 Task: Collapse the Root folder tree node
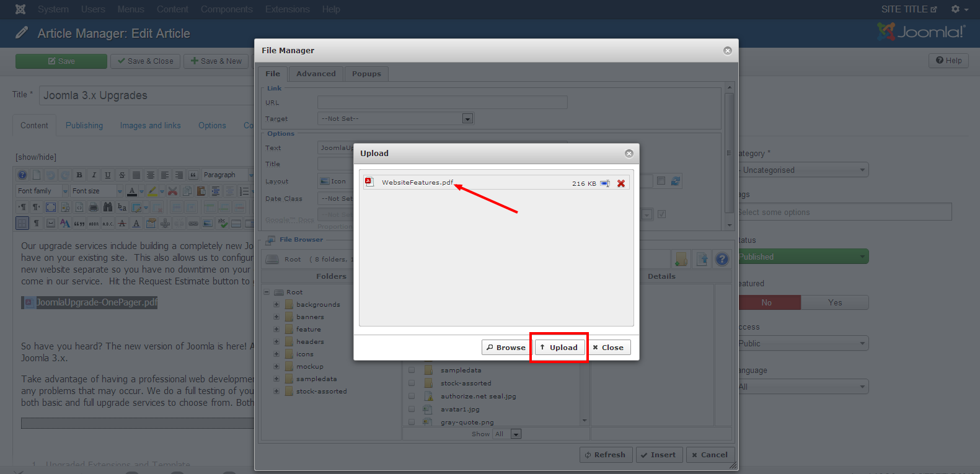click(x=267, y=292)
